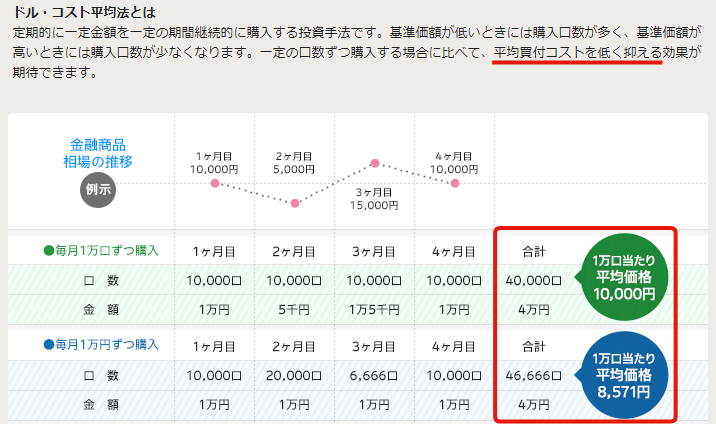Click the 合計 header in the blue section
This screenshot has width=716, height=424.
point(533,347)
